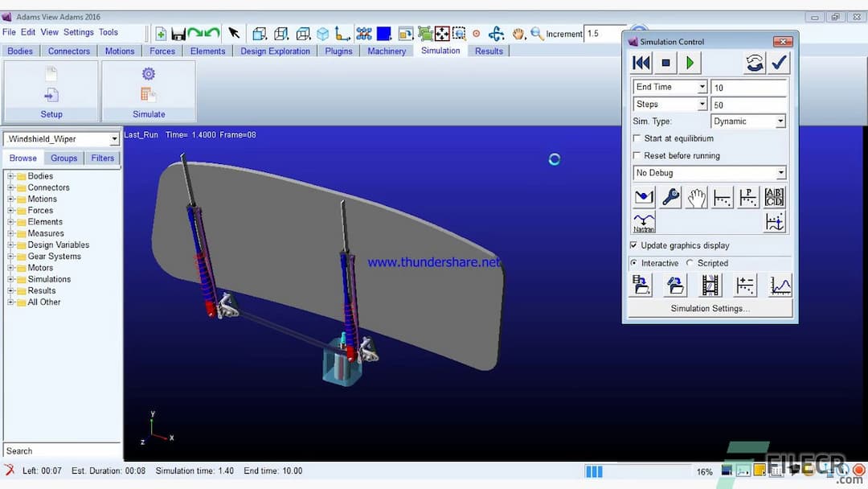Screen dimensions: 868x489
Task: Open the Sim. Type dropdown
Action: tap(782, 121)
